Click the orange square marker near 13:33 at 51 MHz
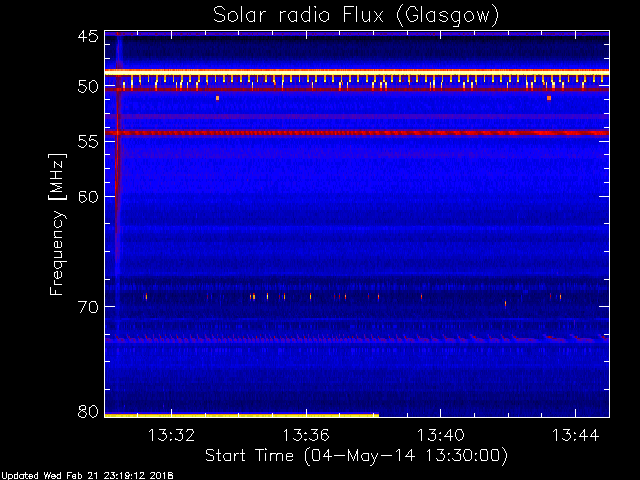 [218, 98]
